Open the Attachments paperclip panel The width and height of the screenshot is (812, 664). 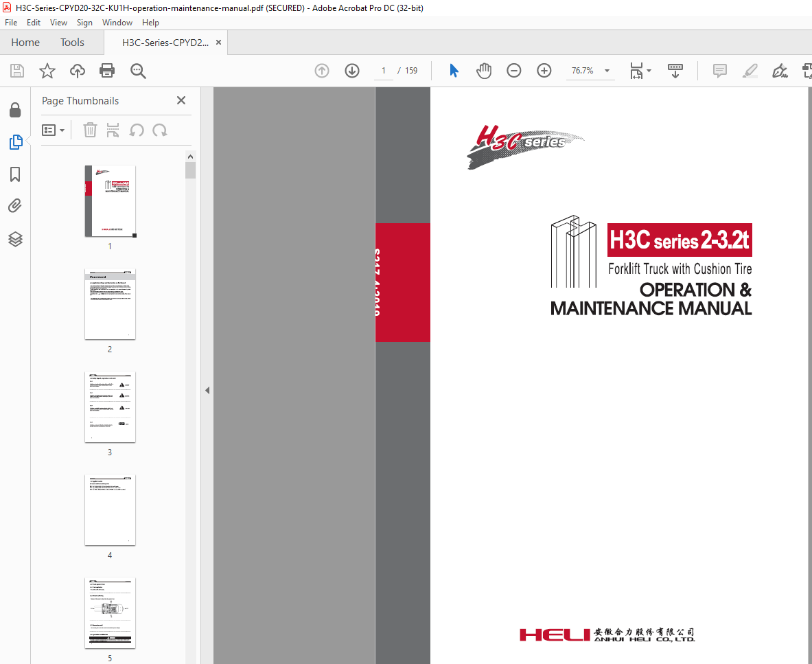15,206
